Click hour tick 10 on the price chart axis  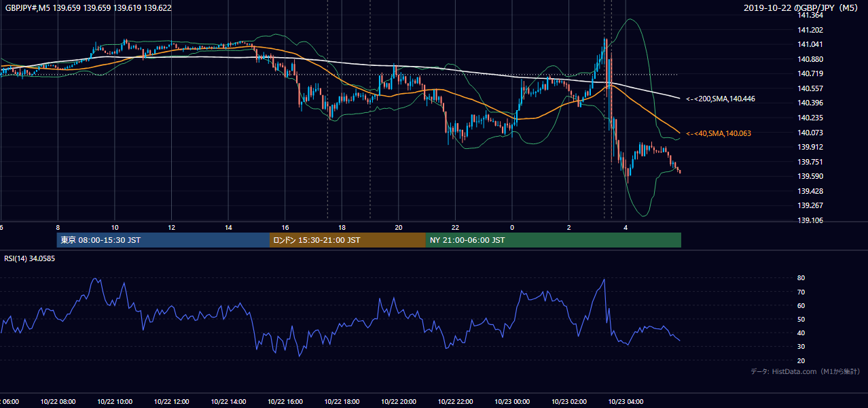click(x=115, y=228)
